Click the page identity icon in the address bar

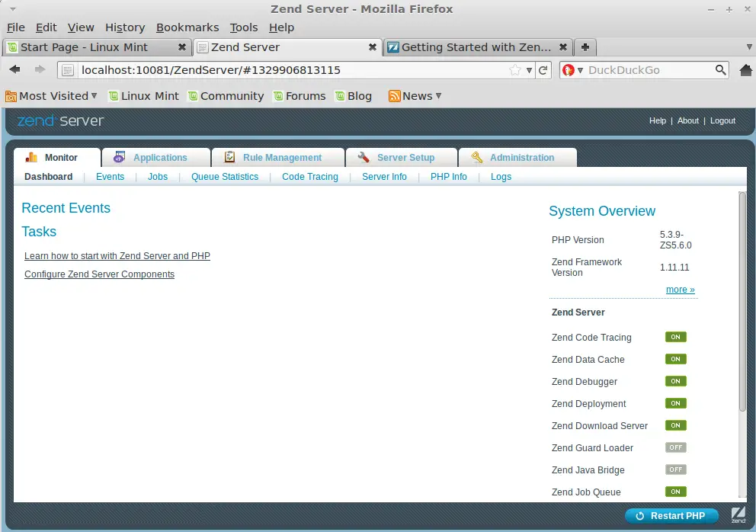[x=68, y=70]
